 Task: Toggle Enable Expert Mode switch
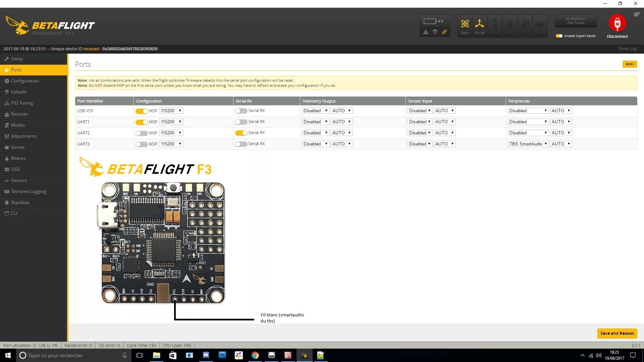point(559,36)
